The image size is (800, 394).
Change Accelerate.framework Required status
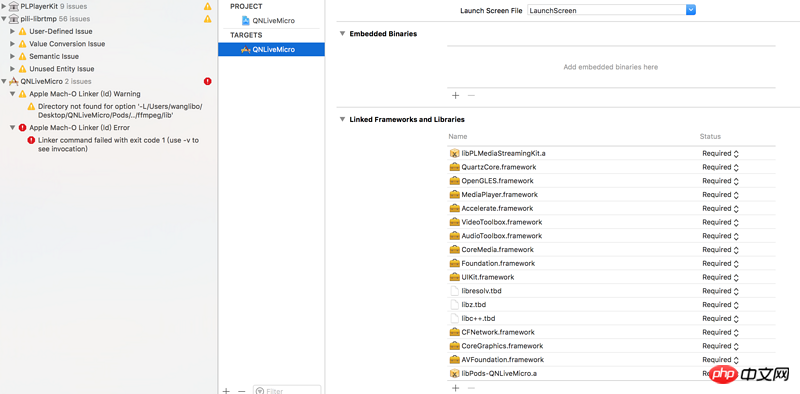click(x=720, y=208)
